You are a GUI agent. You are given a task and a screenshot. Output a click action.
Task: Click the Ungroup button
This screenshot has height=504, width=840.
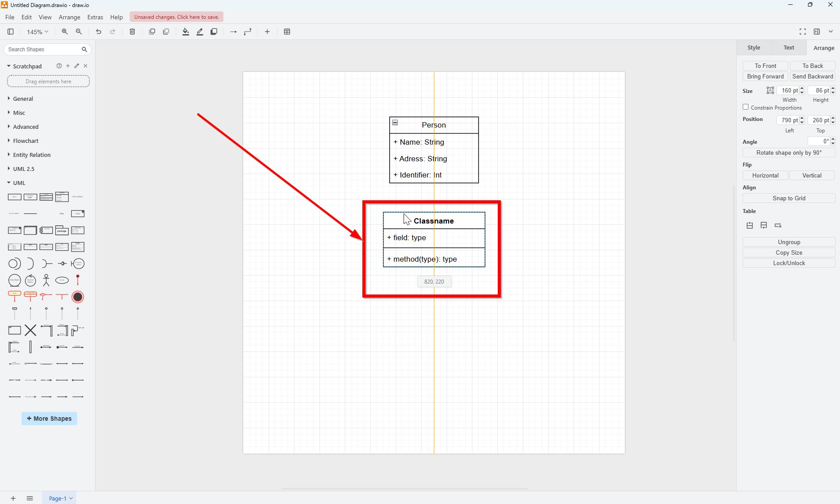789,241
